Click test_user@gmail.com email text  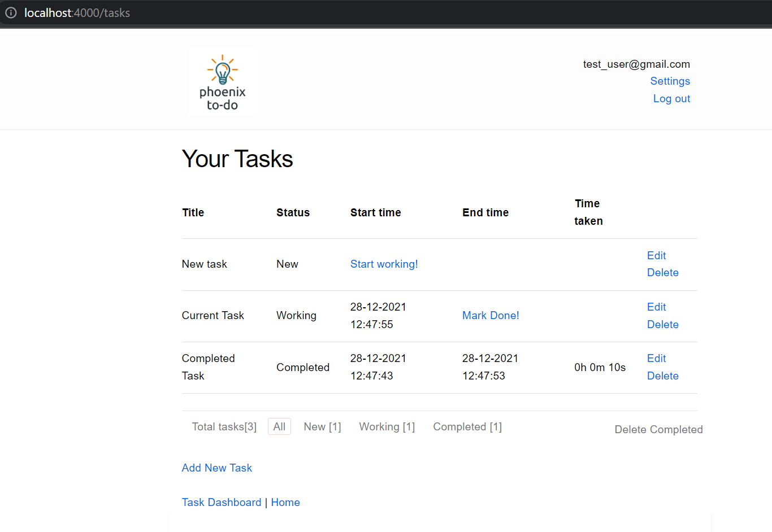(x=636, y=64)
